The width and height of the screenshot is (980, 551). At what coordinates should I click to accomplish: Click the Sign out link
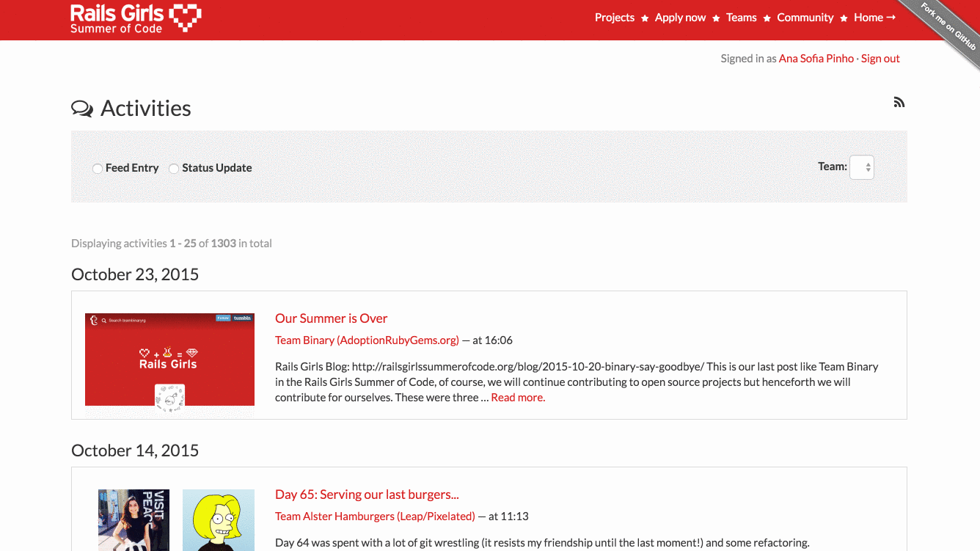coord(880,59)
